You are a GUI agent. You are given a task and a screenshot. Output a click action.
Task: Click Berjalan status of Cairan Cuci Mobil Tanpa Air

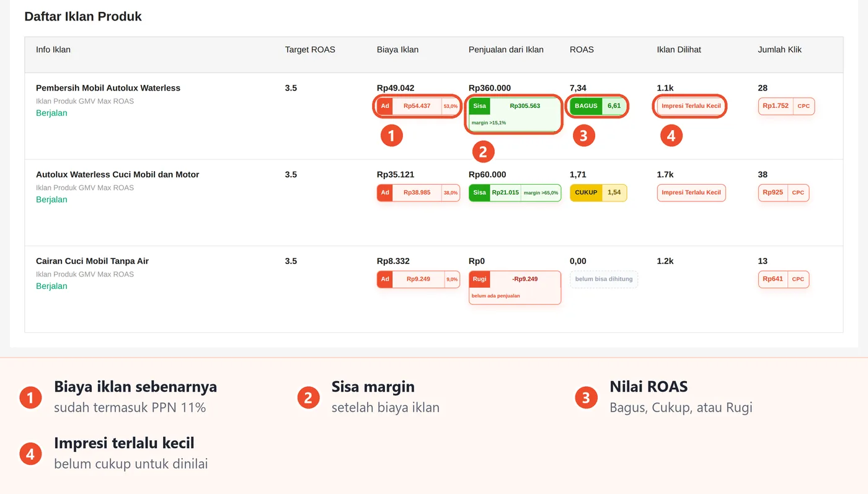tap(51, 286)
